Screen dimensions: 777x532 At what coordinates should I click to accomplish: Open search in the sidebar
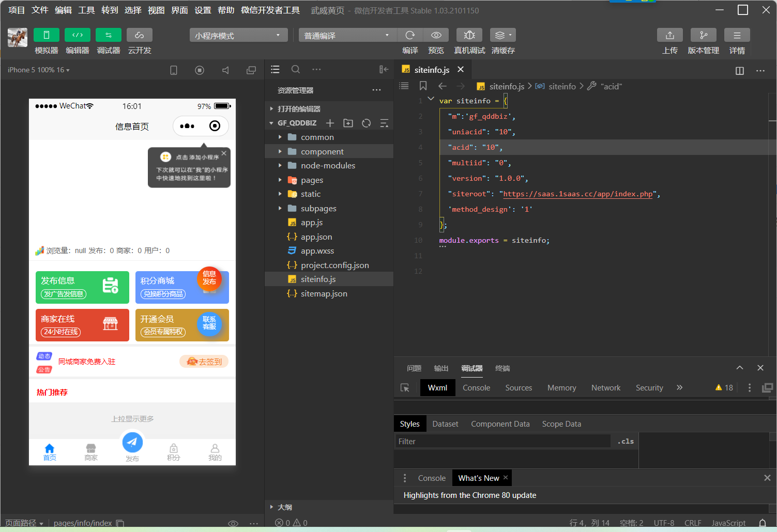(x=296, y=69)
